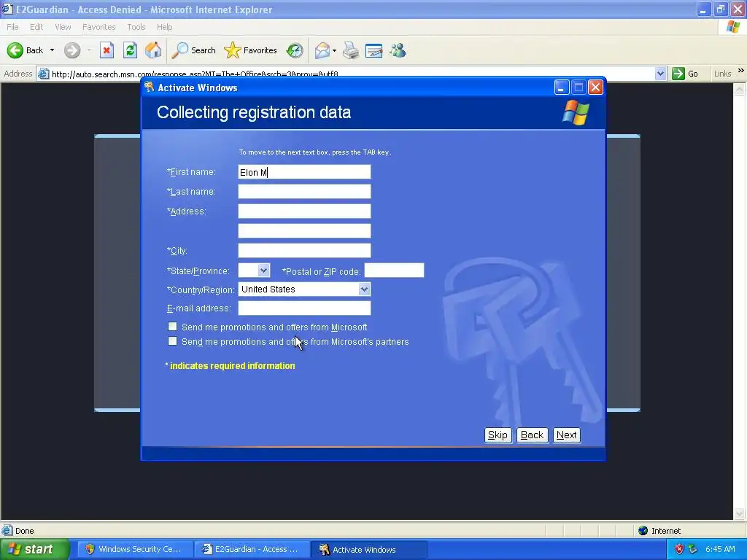Minimize the Activate Windows dialog

pyautogui.click(x=562, y=87)
